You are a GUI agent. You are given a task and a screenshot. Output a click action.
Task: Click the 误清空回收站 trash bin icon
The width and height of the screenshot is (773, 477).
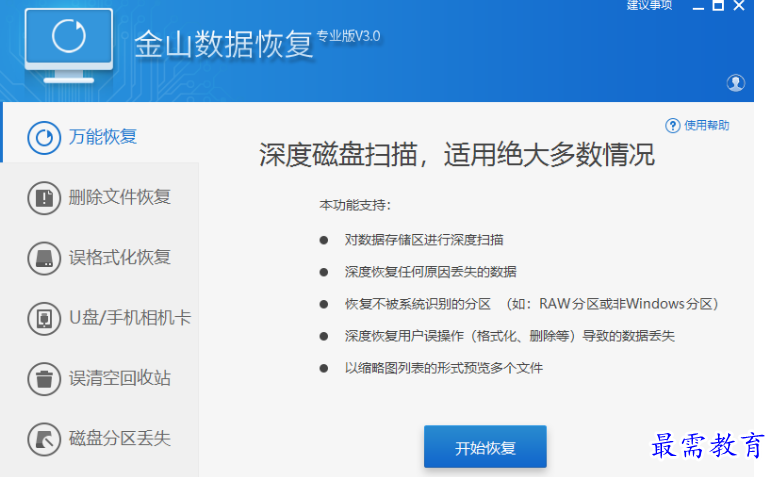tap(44, 379)
